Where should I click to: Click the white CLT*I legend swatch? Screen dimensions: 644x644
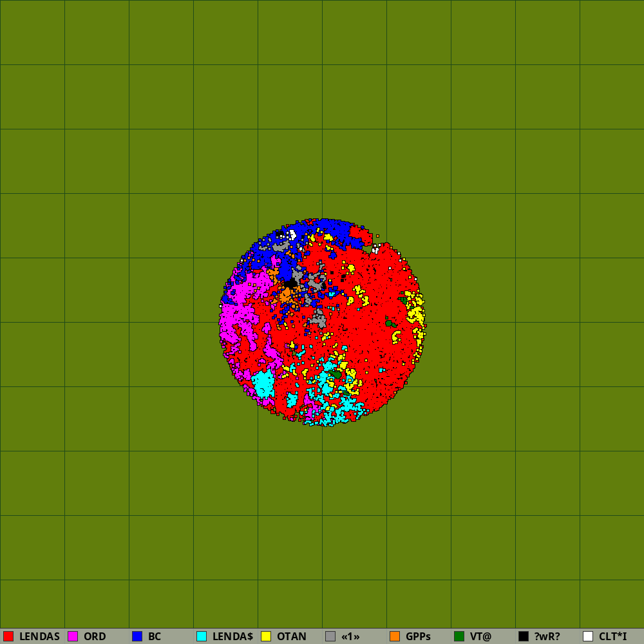[588, 636]
